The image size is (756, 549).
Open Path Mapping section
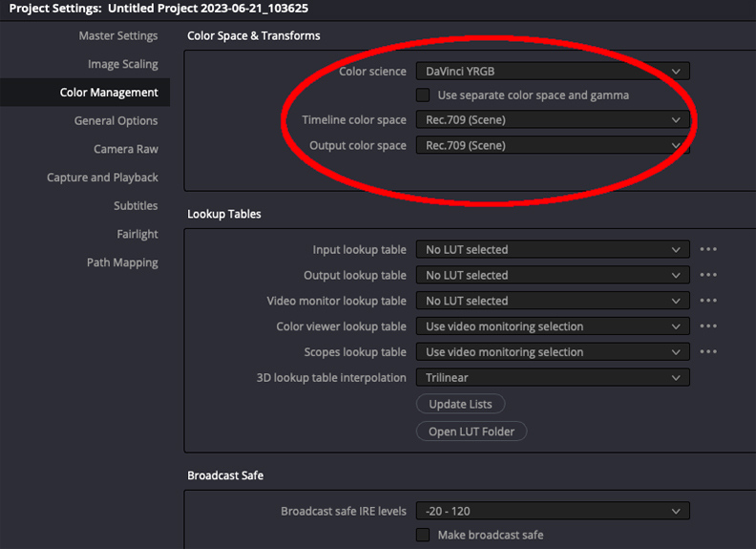coord(122,263)
